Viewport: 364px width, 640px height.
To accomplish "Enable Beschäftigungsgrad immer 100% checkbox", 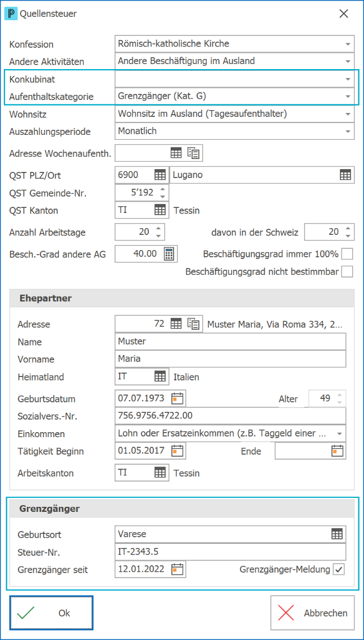I will (347, 255).
